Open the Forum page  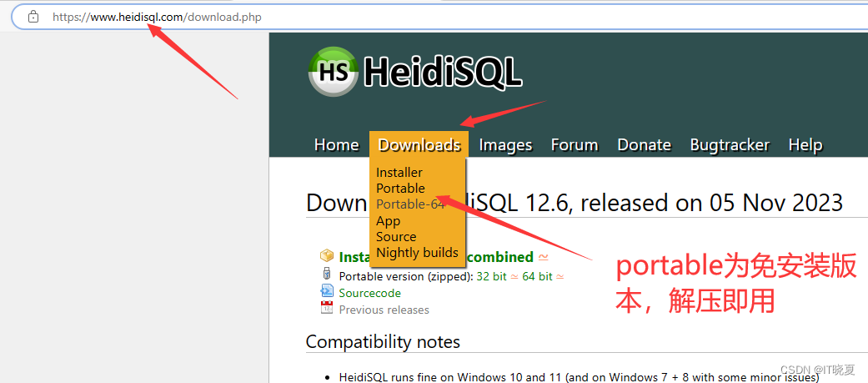click(x=574, y=145)
